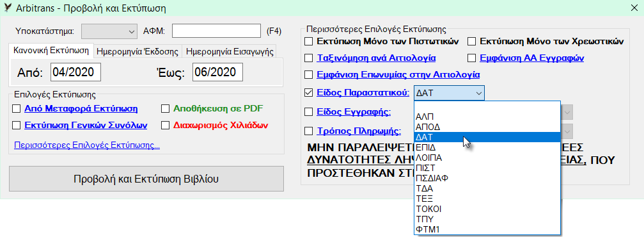Select ΑΛΠ from the dropdown list
Screen dimensions: 644x237
click(x=487, y=117)
